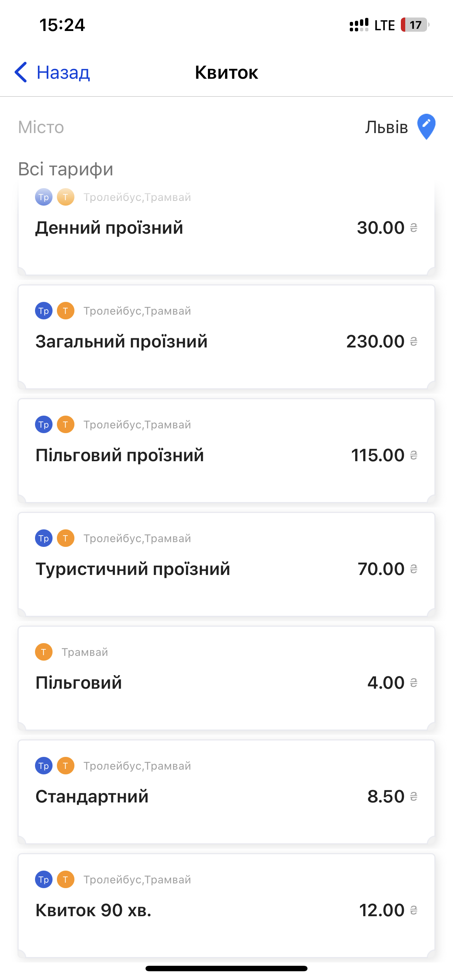Screen dimensions: 453x980
Task: Tap the blue trolleybus icon on Загальний проїзний
Action: (x=44, y=311)
